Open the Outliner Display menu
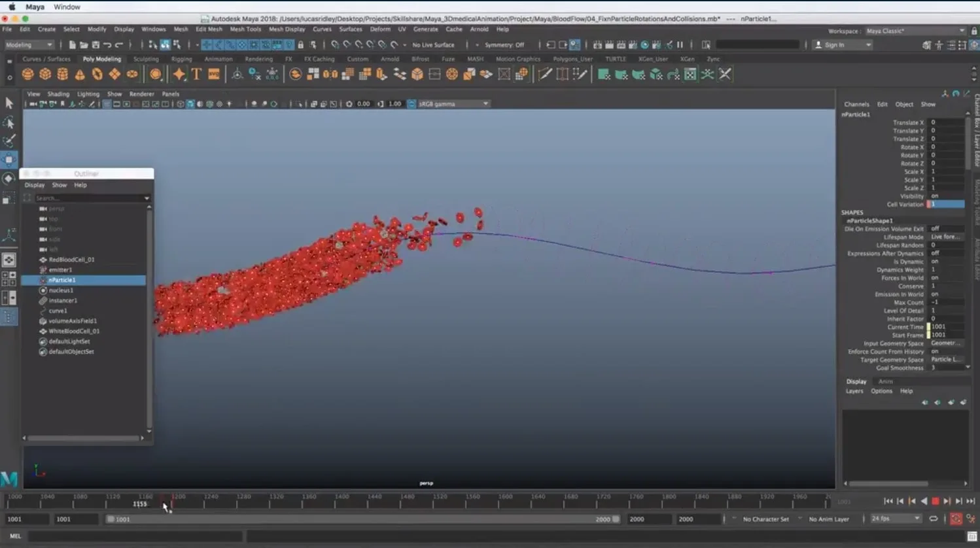The image size is (980, 548). (35, 185)
